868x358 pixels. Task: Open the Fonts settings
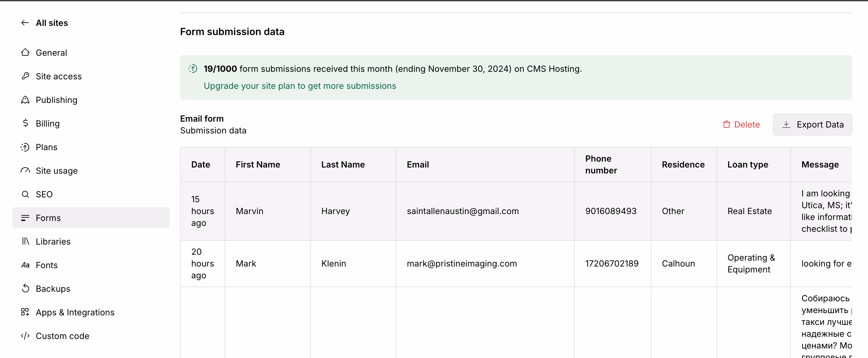tap(47, 265)
